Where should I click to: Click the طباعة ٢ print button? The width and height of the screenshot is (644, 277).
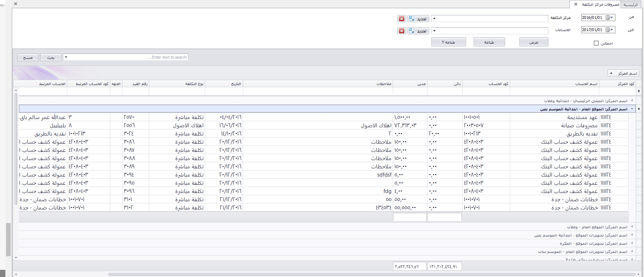[x=448, y=42]
